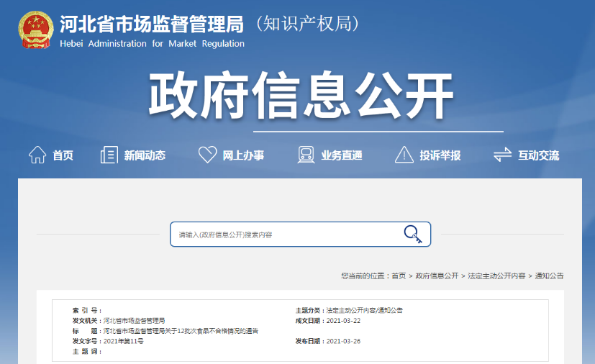Click the house icon beside 首页
595x364 pixels.
pos(37,155)
